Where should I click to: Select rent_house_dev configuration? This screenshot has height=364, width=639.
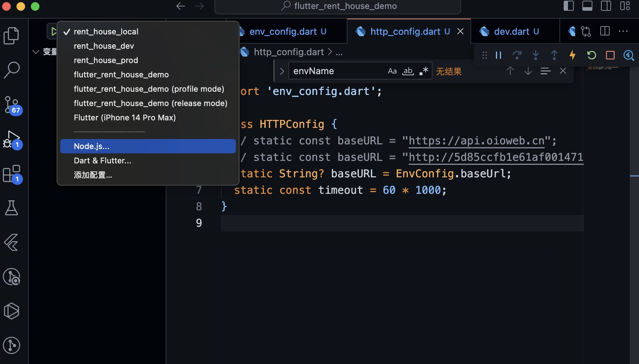point(148,46)
